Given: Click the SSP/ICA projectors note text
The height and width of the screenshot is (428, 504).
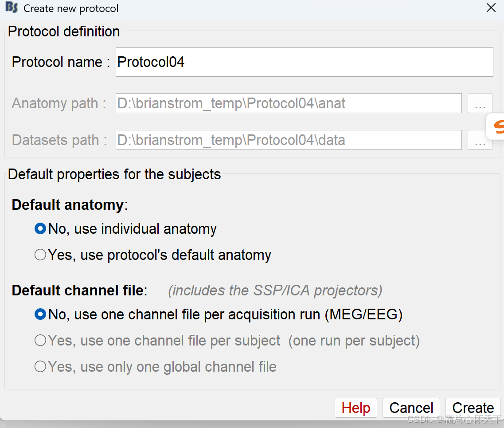Looking at the screenshot, I should click(x=275, y=291).
